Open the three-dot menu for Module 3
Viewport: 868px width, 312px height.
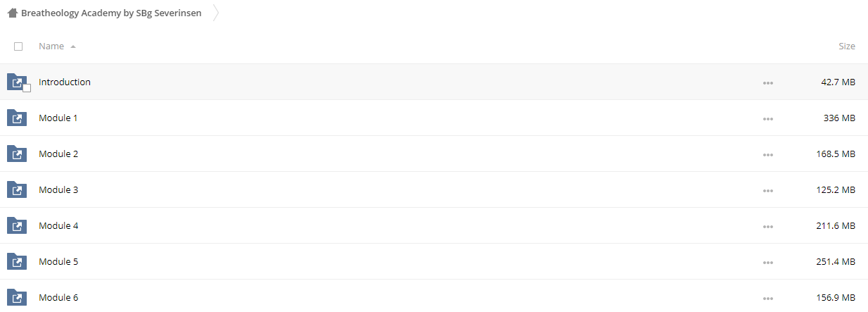tap(767, 190)
